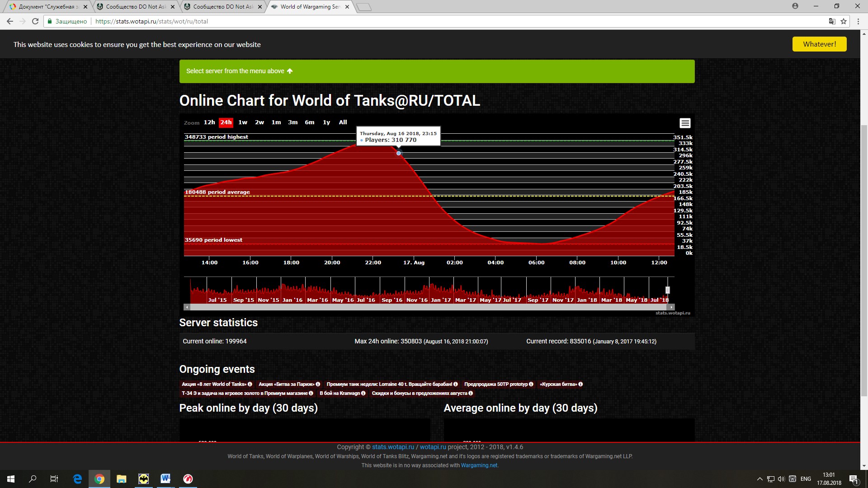
Task: Open info icon for August discounts event
Action: pyautogui.click(x=471, y=393)
